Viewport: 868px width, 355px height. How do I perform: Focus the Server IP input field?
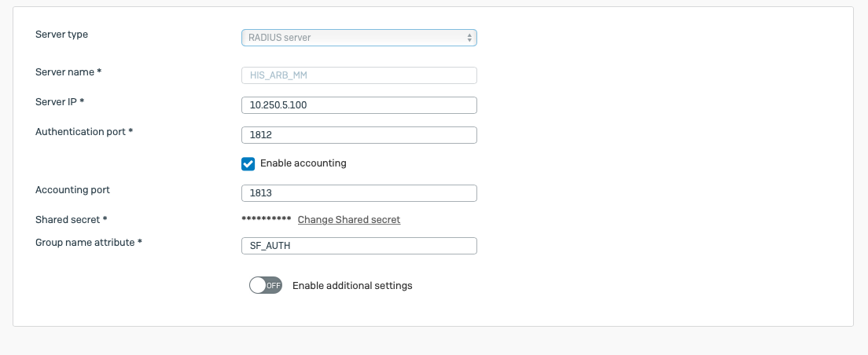(359, 105)
